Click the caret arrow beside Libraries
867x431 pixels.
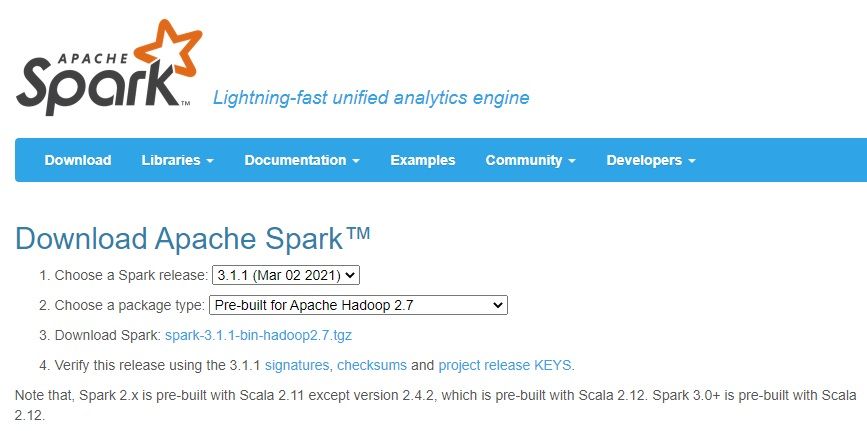point(210,161)
